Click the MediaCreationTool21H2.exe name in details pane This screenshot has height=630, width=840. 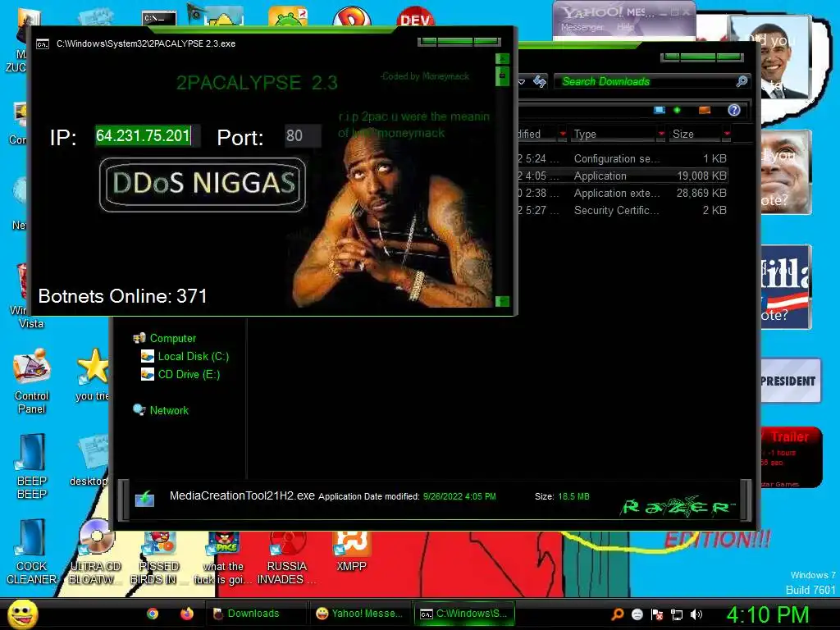242,495
